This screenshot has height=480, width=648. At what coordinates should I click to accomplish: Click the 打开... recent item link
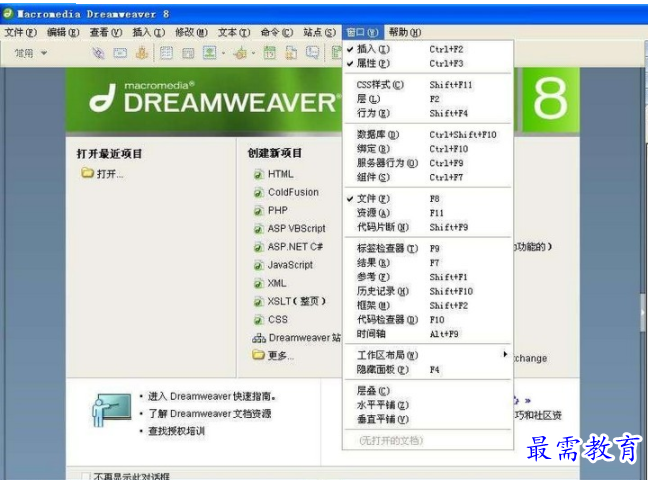coord(110,174)
